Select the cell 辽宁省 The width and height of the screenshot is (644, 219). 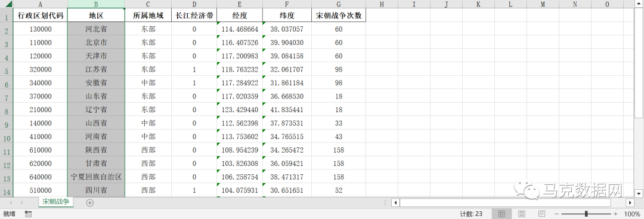point(96,110)
